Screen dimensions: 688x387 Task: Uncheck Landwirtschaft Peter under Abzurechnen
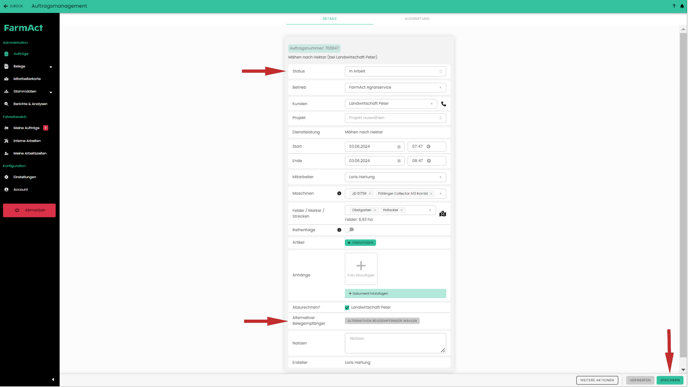[347, 308]
